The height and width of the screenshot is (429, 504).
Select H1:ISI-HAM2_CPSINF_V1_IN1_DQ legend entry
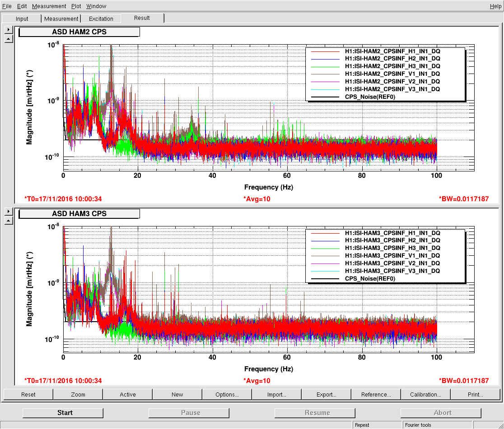click(x=392, y=74)
